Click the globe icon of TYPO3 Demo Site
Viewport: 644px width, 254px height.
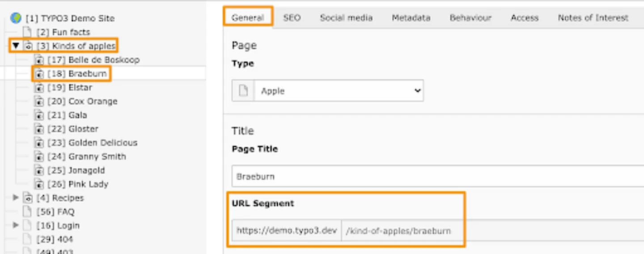[x=16, y=18]
